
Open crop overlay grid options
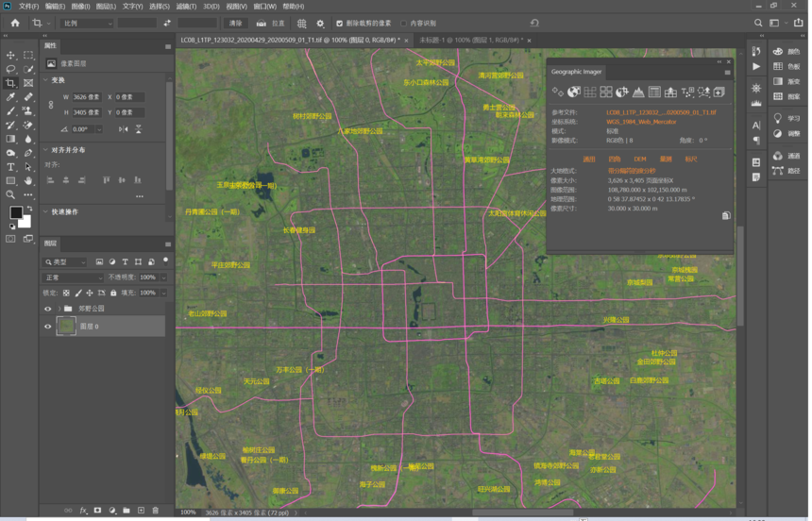(x=302, y=24)
